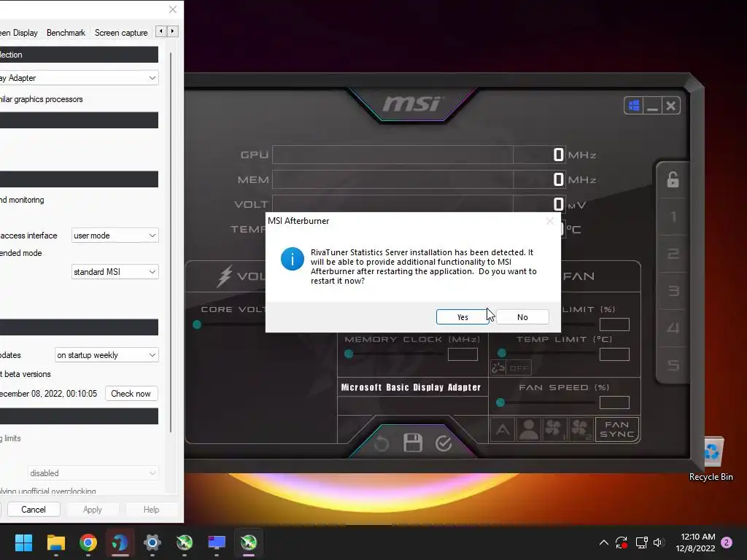Viewport: 747px width, 560px height.
Task: Click the apply checkmark icon in Afterburner
Action: (x=444, y=443)
